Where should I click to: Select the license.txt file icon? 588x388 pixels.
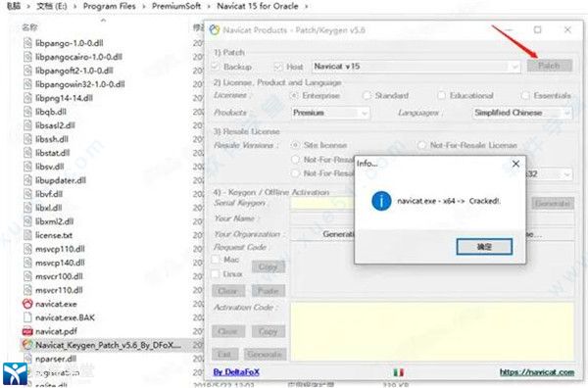tap(27, 235)
